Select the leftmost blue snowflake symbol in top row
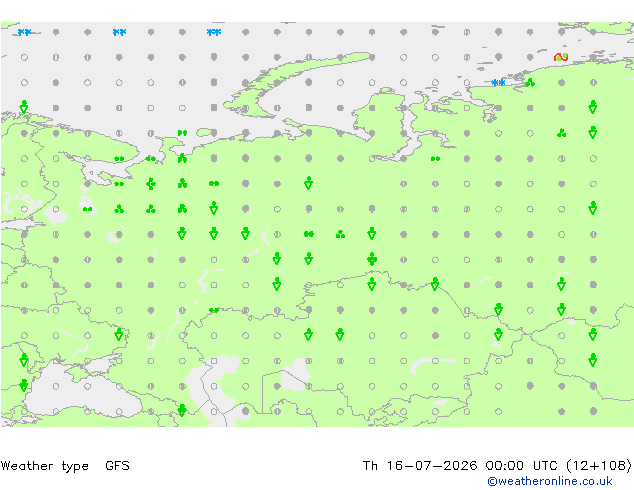Screen dimensions: 634x490 pos(24,32)
